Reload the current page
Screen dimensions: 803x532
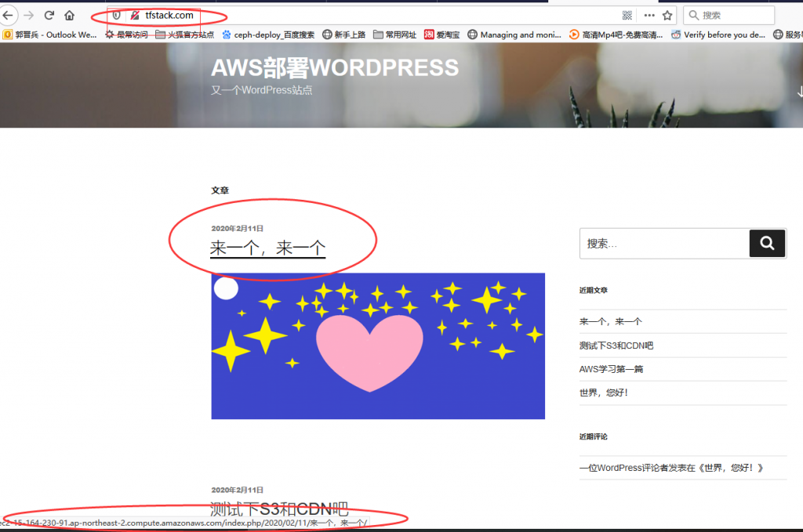point(49,16)
